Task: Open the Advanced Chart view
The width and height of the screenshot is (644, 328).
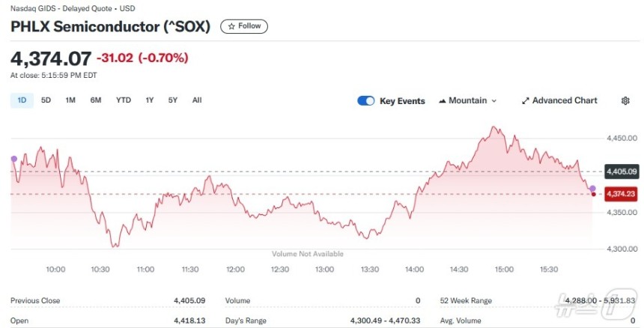Action: [x=559, y=100]
